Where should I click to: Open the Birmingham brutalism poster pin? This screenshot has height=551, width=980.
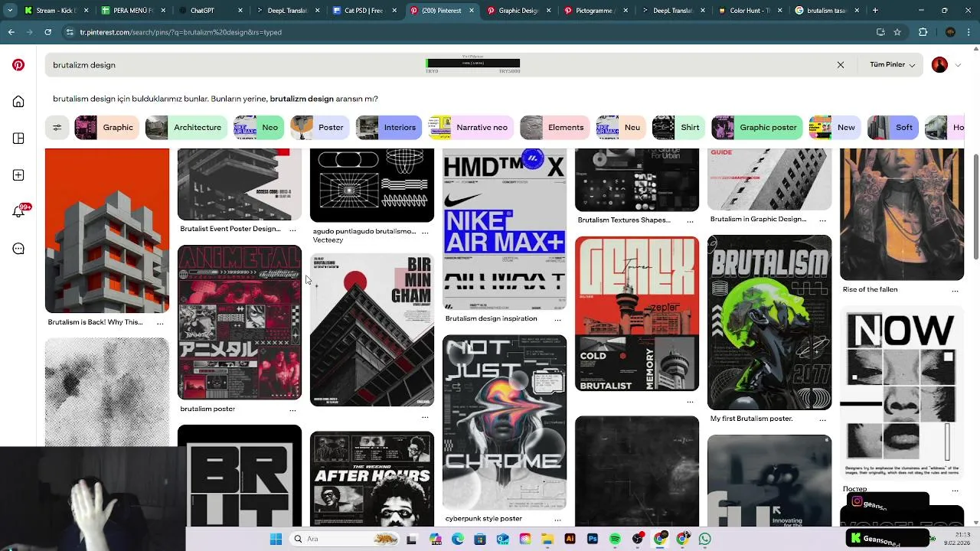tap(372, 331)
